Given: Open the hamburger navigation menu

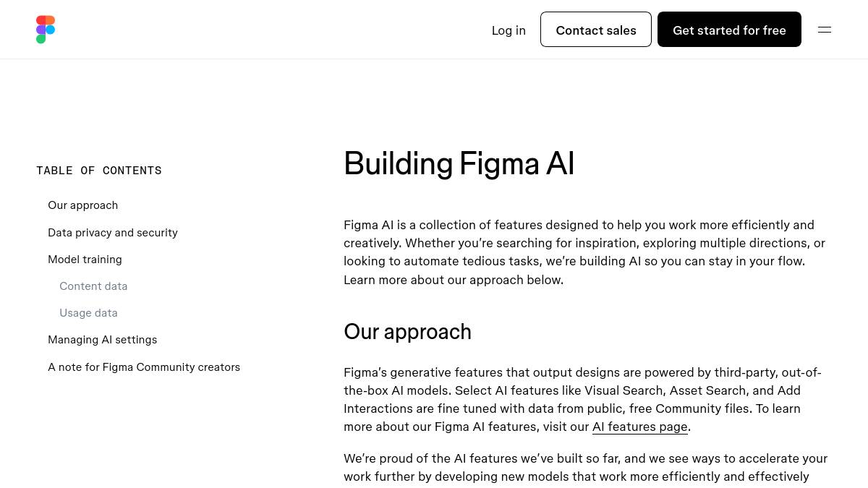Looking at the screenshot, I should (x=824, y=30).
